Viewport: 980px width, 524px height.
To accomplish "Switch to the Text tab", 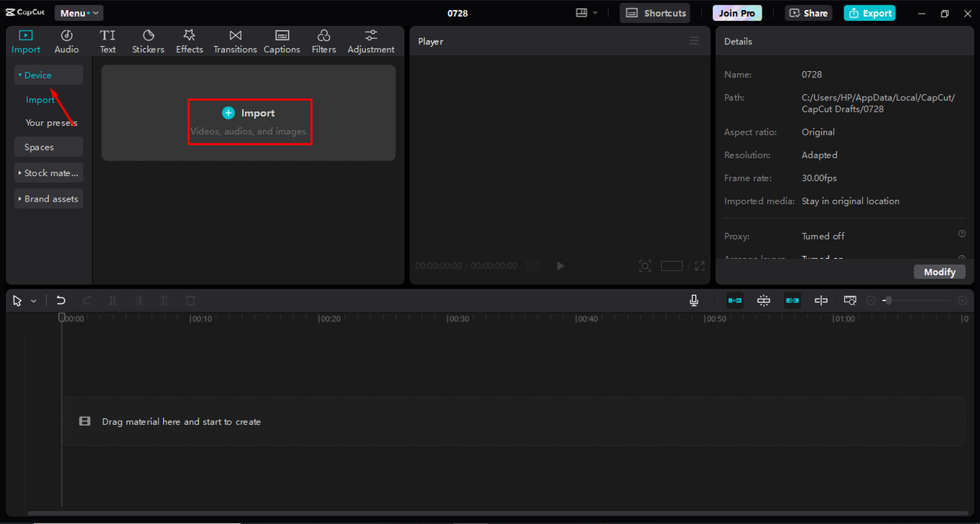I will (x=108, y=41).
